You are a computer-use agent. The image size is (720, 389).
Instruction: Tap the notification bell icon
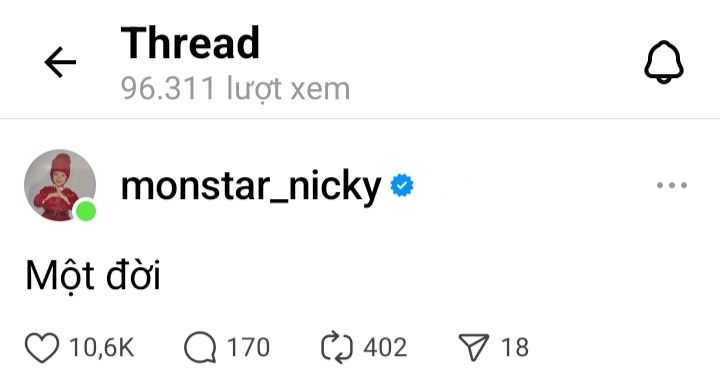coord(664,62)
